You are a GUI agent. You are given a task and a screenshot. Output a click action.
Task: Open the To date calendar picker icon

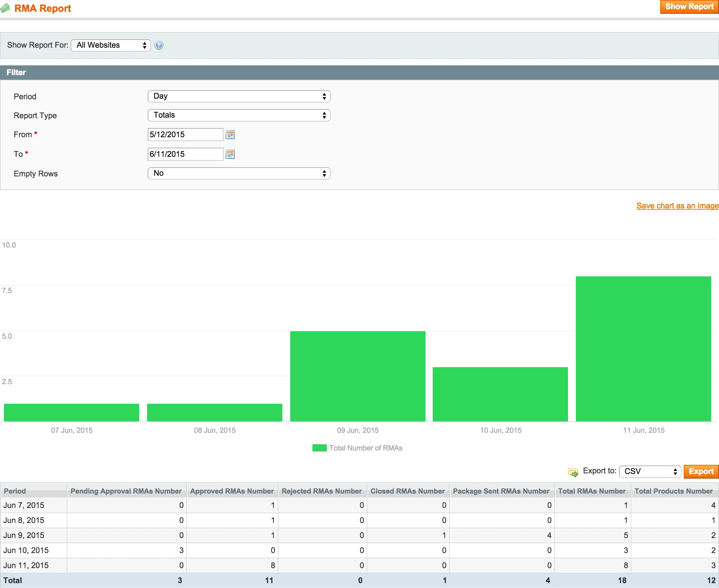[230, 154]
